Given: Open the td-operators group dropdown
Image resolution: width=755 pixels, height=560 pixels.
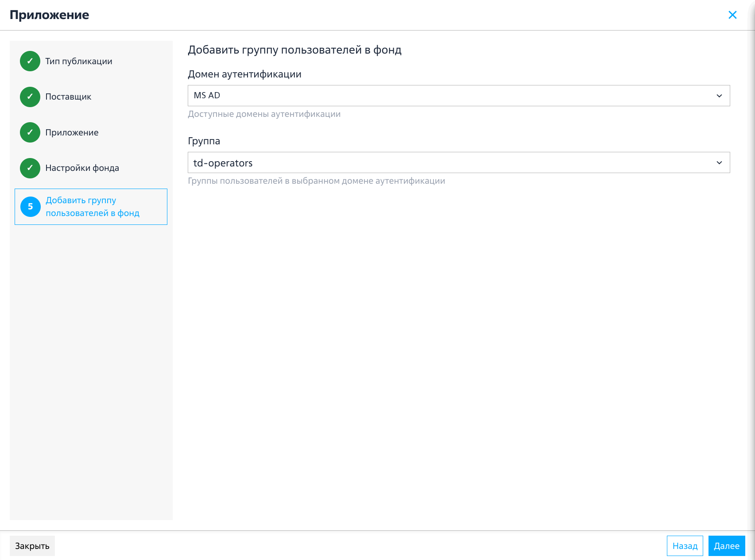Looking at the screenshot, I should click(x=459, y=162).
